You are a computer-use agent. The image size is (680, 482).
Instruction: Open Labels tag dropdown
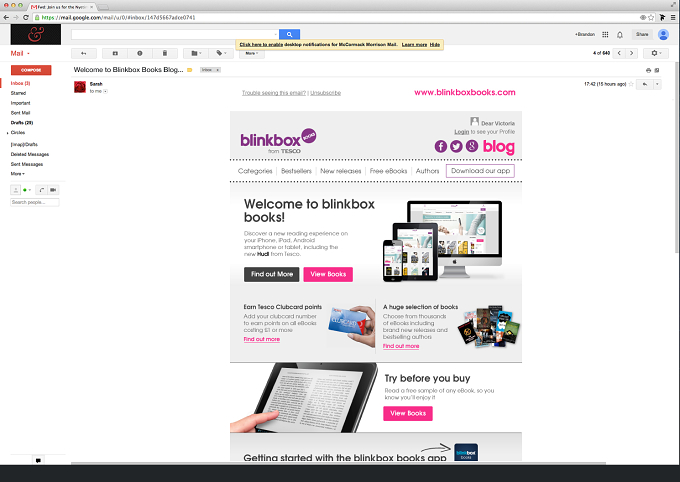coord(221,53)
